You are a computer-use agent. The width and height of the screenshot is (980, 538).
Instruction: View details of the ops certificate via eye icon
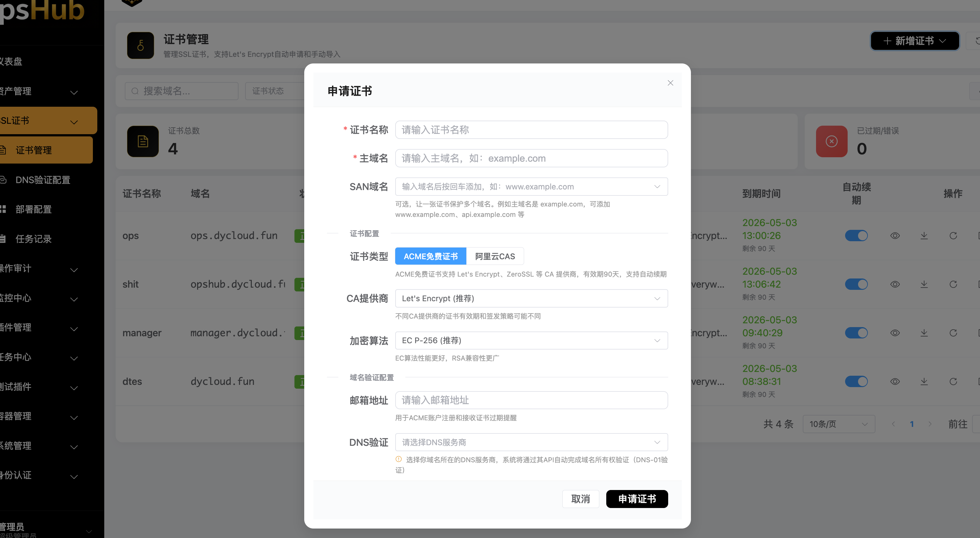[895, 235]
